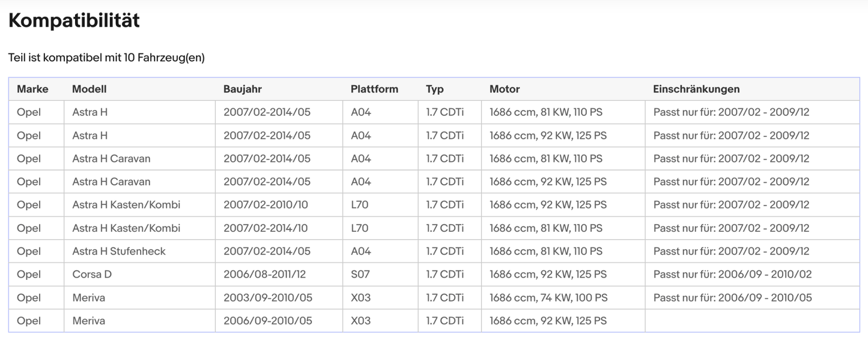The image size is (868, 340).
Task: Click the Corsa D model cell
Action: (x=92, y=275)
